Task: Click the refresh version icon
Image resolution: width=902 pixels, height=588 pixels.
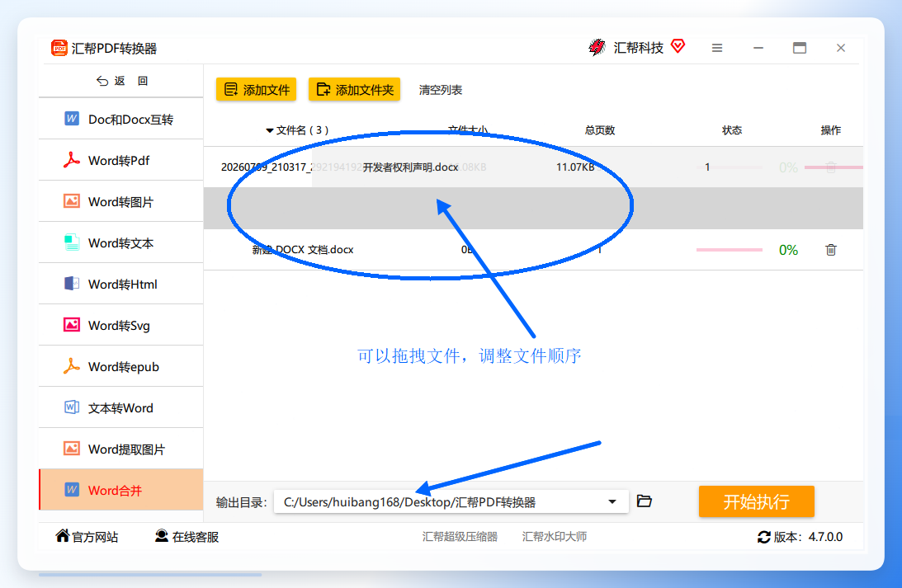Action: (x=764, y=537)
